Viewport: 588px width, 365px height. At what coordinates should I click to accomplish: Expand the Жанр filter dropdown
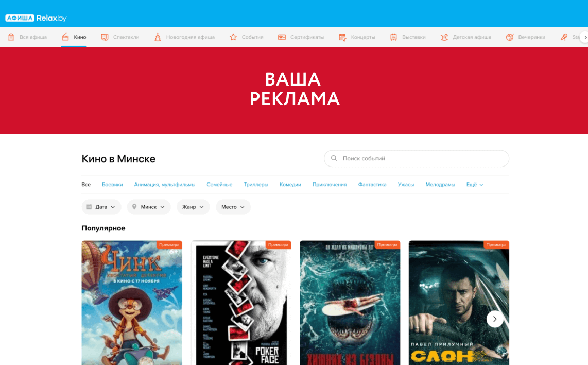(193, 207)
